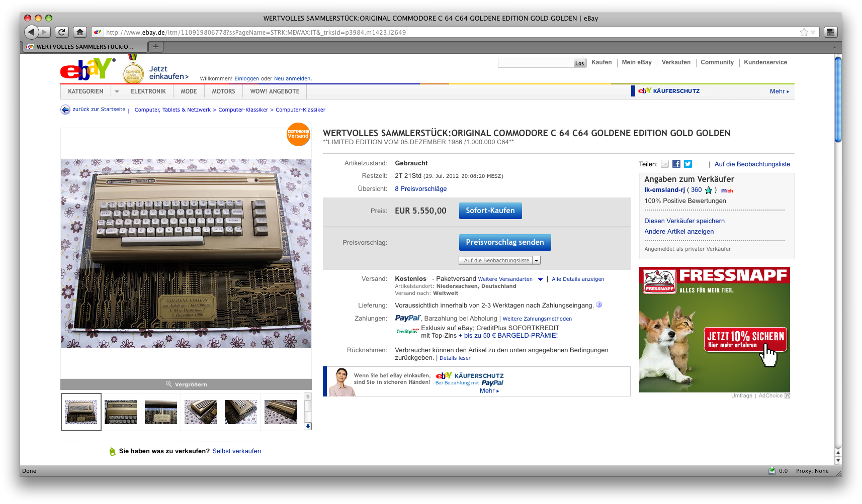Click the Sofort-Kaufen button

(490, 211)
